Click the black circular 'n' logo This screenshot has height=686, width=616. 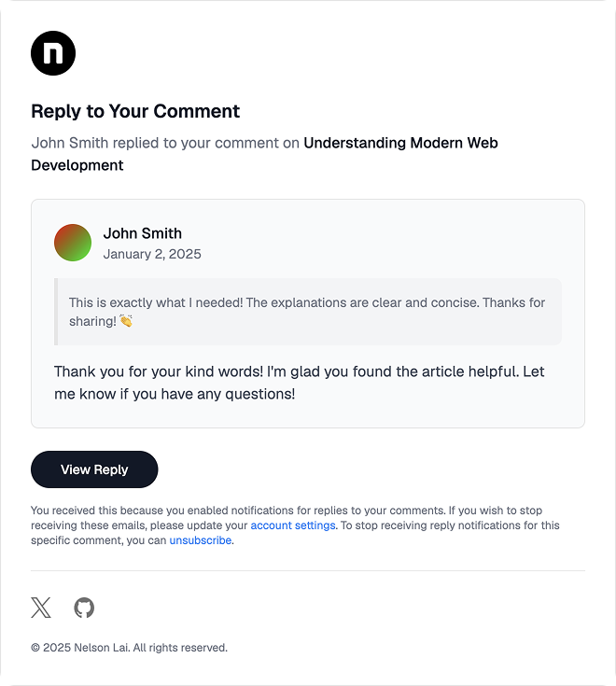point(53,53)
